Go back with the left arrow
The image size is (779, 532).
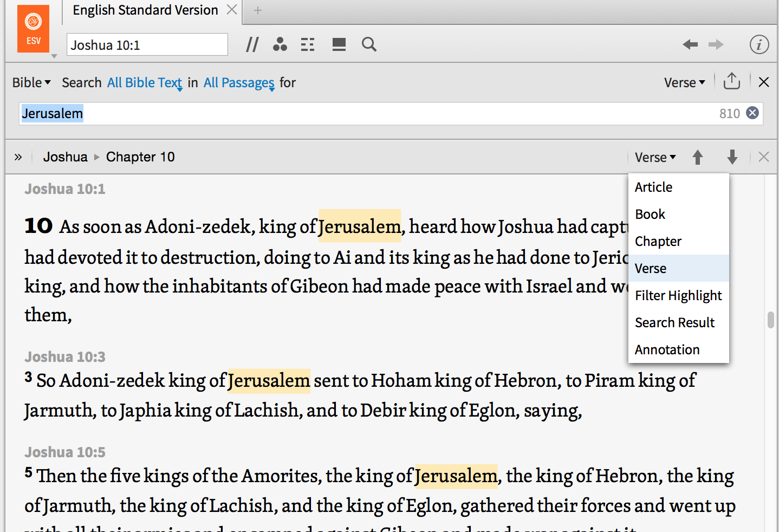(690, 44)
